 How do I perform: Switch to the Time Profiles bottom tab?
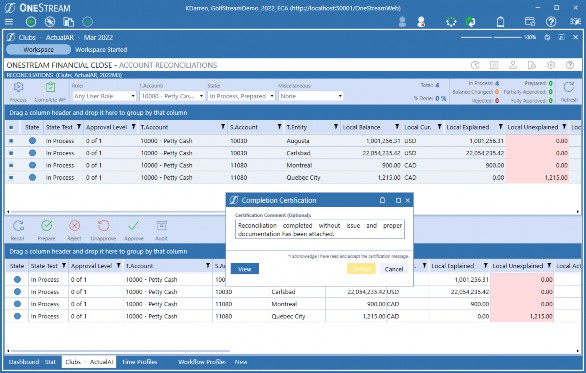(140, 362)
